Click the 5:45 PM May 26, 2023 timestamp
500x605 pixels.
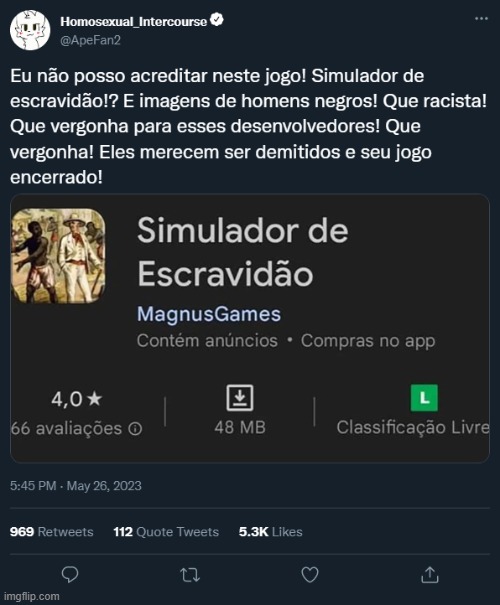76,485
